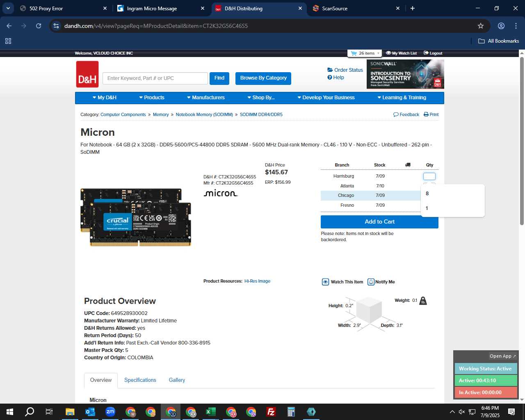Screen dimensions: 525x420
Task: Reload the page
Action: pos(39,26)
